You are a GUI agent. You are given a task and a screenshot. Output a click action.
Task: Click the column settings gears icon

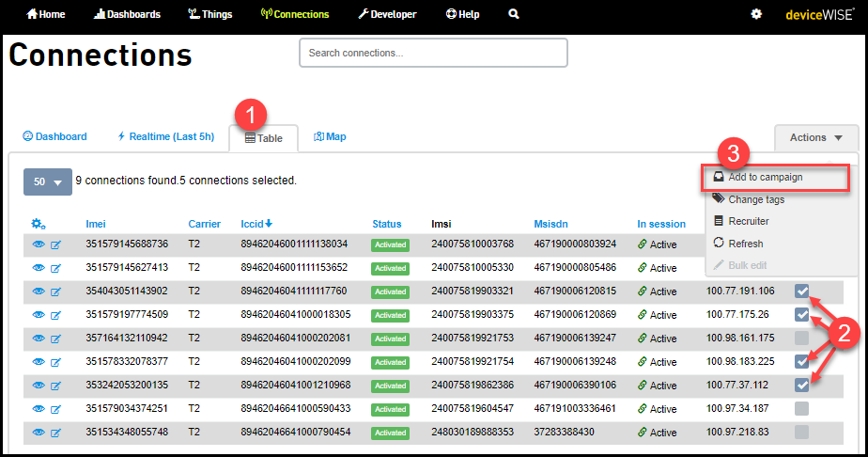tap(39, 224)
